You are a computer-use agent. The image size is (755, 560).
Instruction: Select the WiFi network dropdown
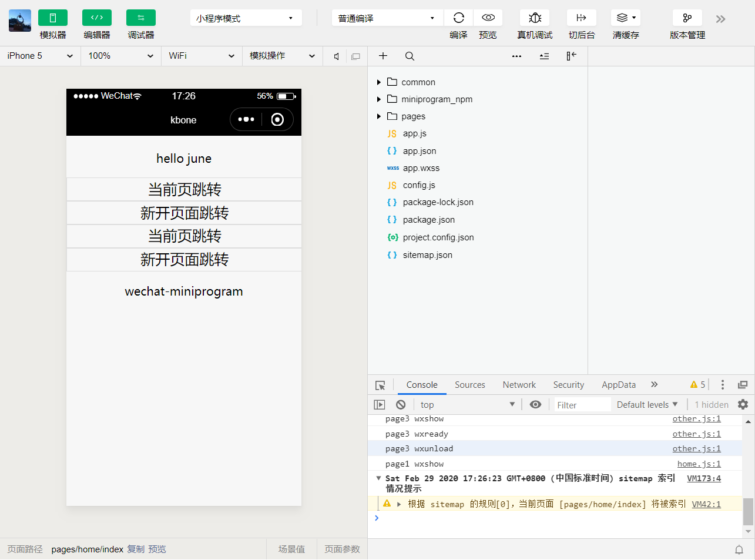(x=202, y=56)
